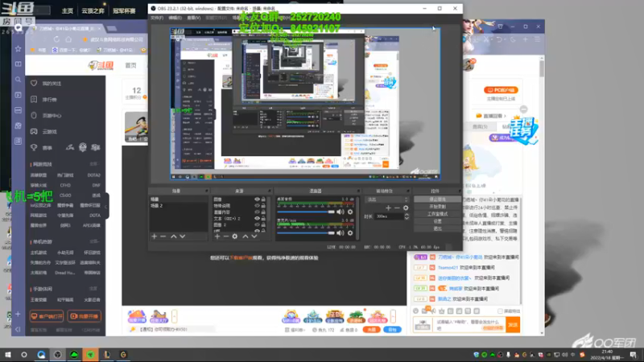Open the scene transition type dropdown
This screenshot has width=644, height=362.
[387, 200]
